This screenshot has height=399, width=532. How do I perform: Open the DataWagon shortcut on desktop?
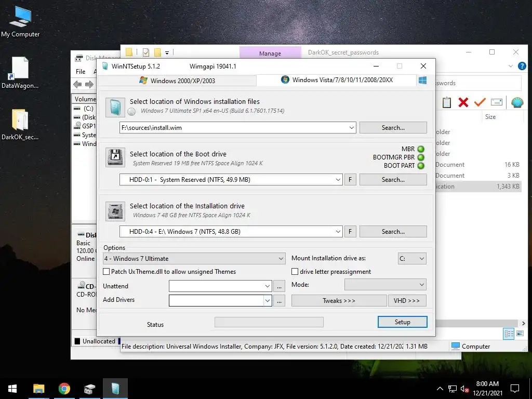pos(20,73)
